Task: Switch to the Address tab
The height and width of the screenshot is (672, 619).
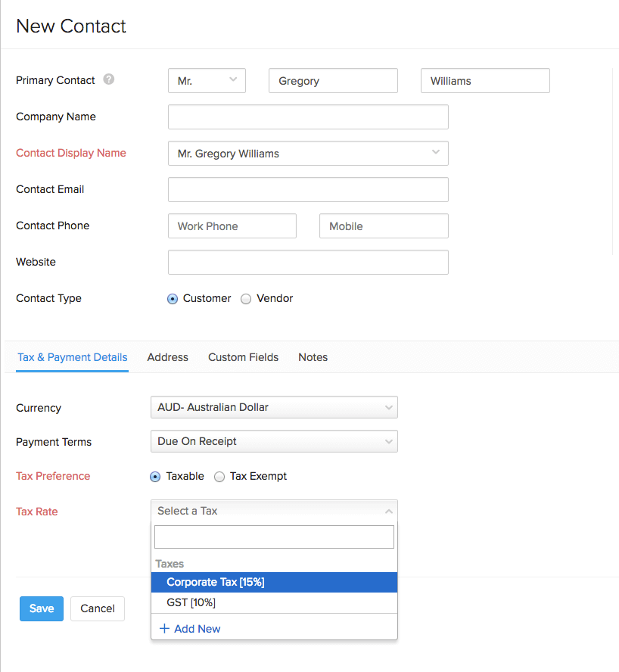Action: tap(167, 356)
